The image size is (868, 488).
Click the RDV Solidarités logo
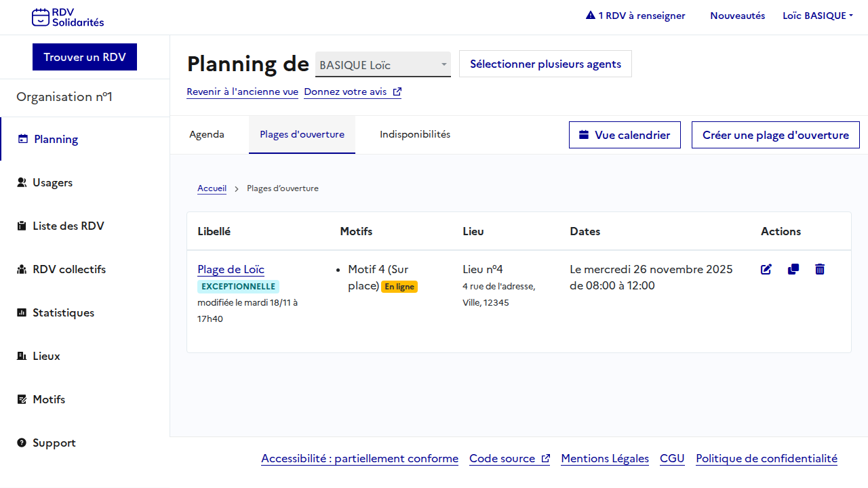(68, 17)
